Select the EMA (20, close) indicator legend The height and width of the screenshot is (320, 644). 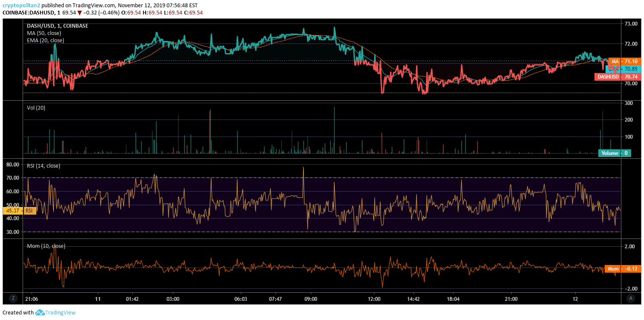[x=45, y=41]
